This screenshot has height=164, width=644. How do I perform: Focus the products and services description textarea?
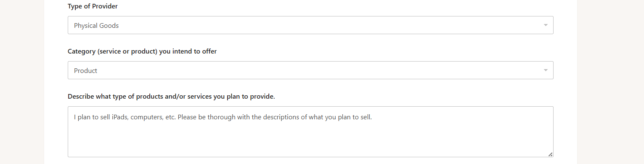(x=310, y=132)
